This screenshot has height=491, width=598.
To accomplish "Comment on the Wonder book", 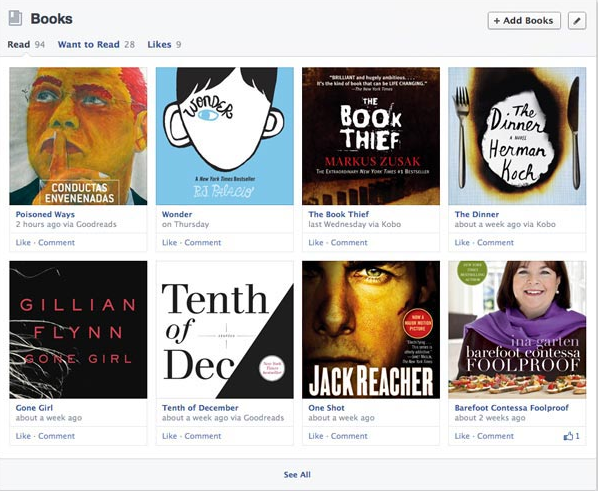I will coord(203,242).
